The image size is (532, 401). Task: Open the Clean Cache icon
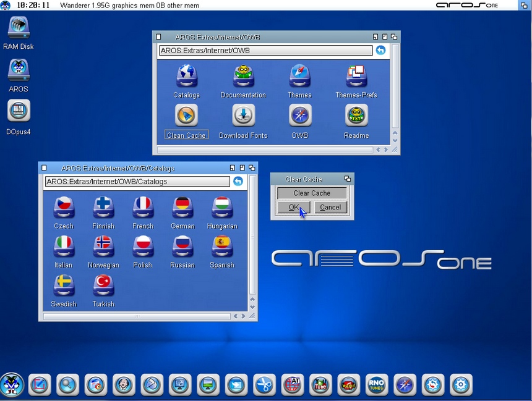coord(186,116)
